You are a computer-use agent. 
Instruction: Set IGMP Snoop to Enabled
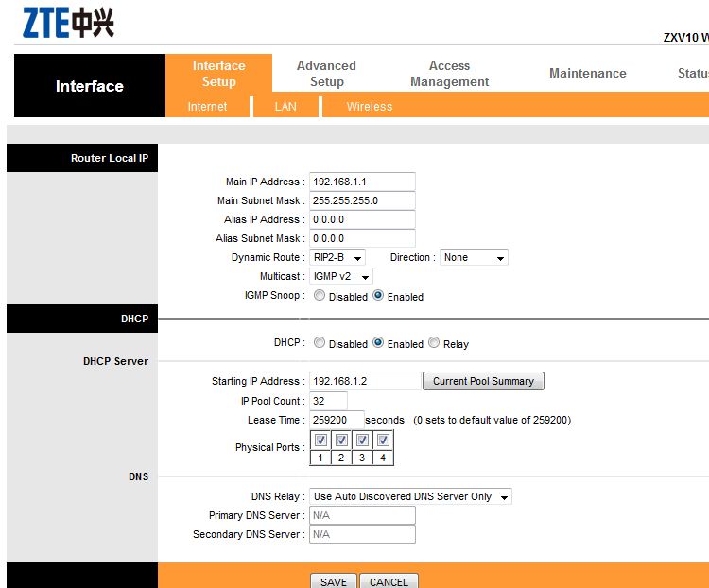(378, 295)
